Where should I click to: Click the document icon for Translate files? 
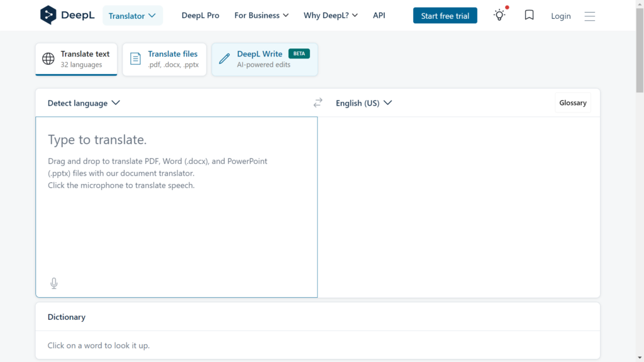(135, 59)
